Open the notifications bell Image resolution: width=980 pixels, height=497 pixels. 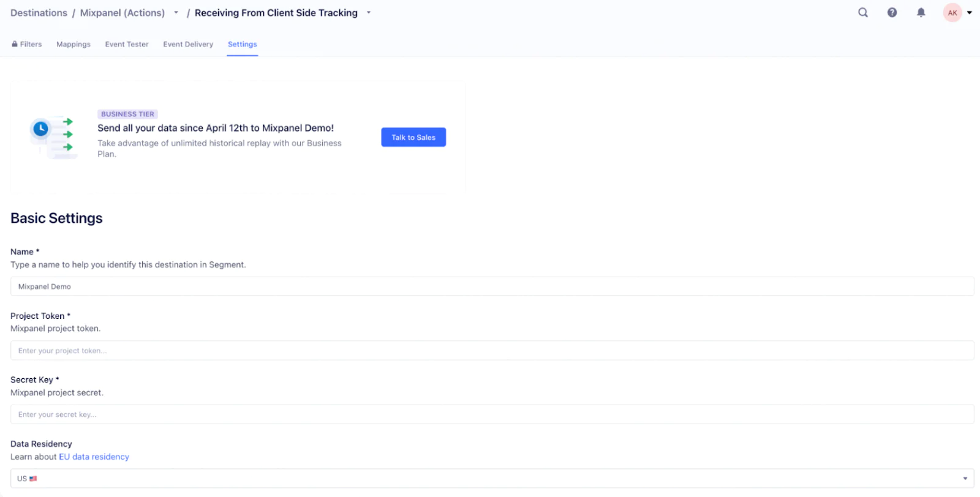(x=921, y=13)
